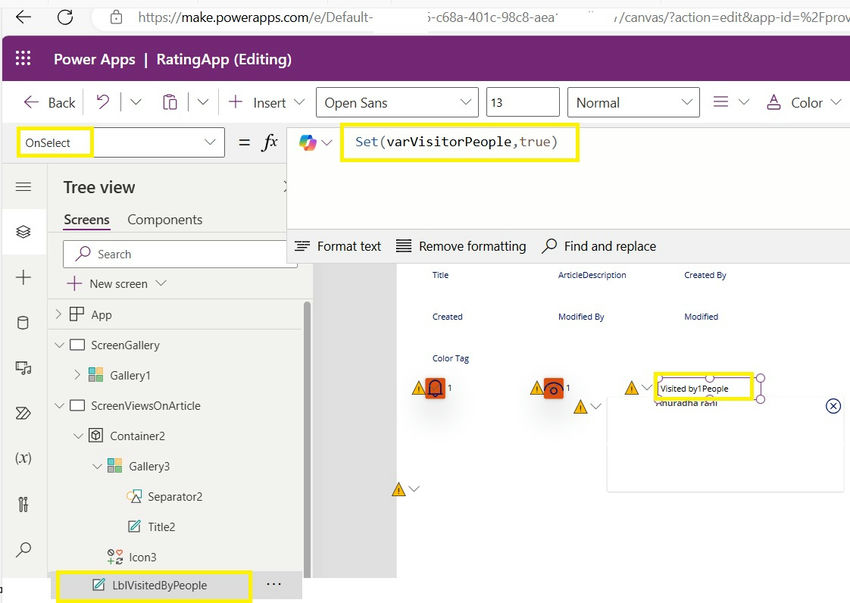Select Icon3 in the tree

[x=142, y=557]
